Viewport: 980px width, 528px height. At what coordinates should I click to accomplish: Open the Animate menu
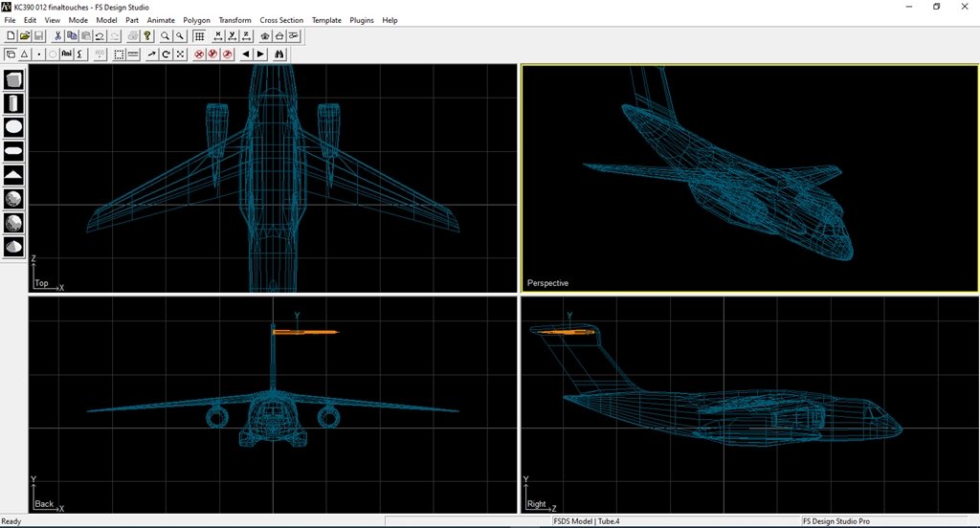[x=161, y=20]
